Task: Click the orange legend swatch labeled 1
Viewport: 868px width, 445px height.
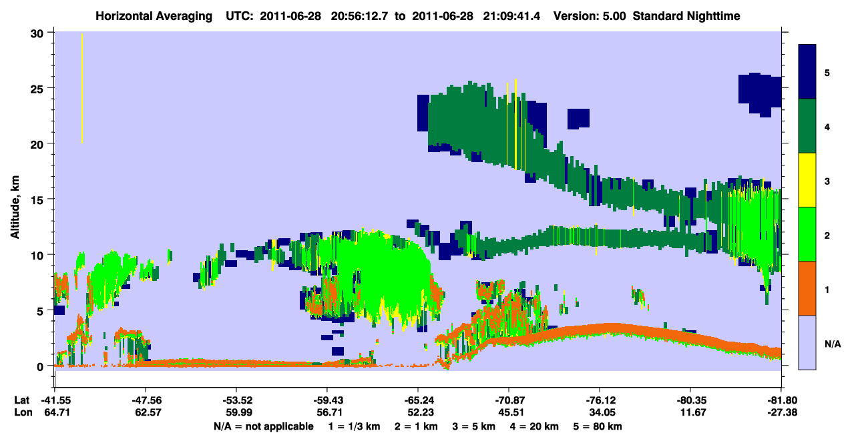Action: [808, 288]
